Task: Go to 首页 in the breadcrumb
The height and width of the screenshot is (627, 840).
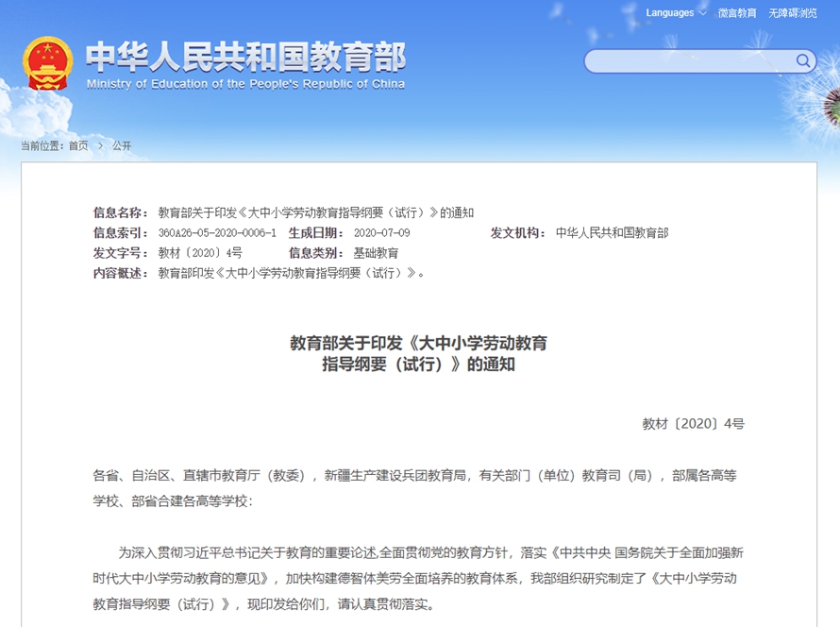Action: pos(78,145)
